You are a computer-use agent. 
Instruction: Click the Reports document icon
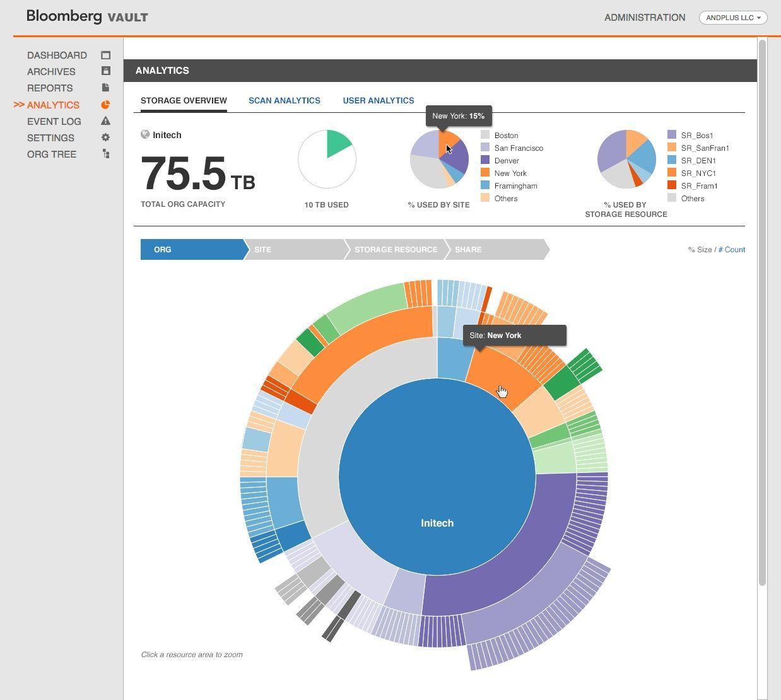click(105, 88)
